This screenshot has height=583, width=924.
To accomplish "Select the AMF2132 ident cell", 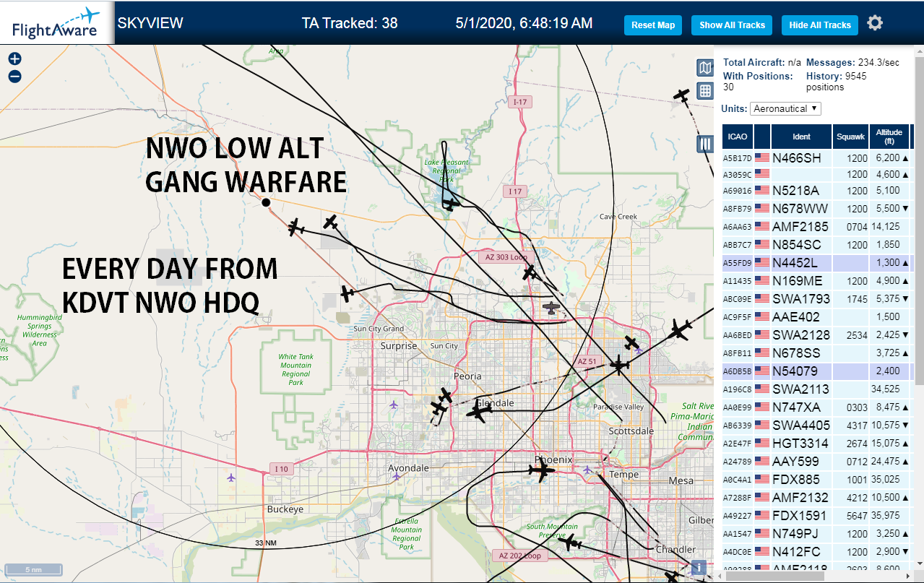I will 800,498.
